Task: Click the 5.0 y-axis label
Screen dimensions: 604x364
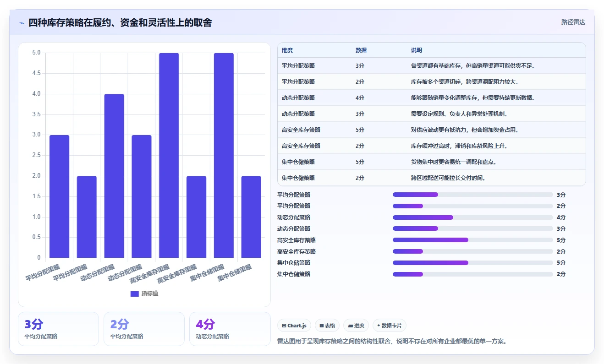Action: 36,53
